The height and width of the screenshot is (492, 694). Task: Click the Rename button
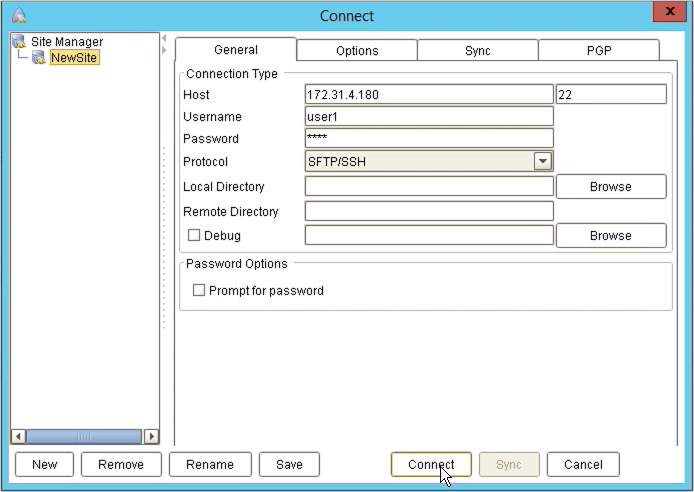[210, 464]
